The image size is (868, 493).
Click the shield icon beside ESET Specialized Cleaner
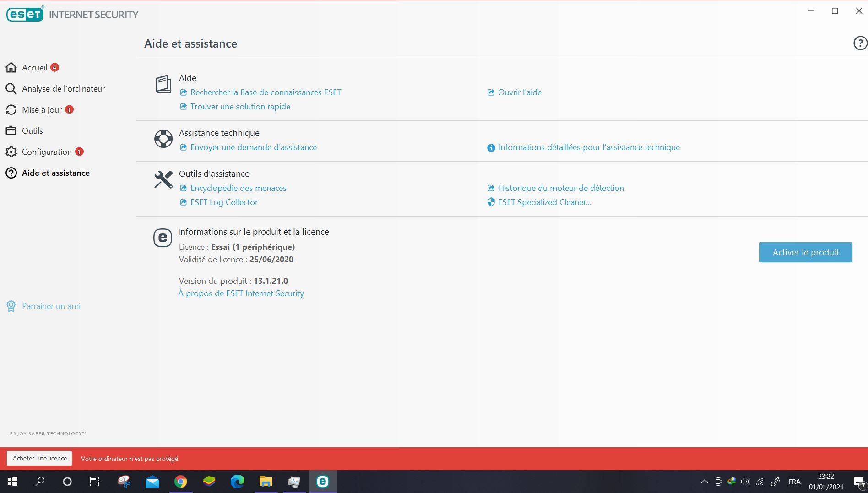(491, 202)
